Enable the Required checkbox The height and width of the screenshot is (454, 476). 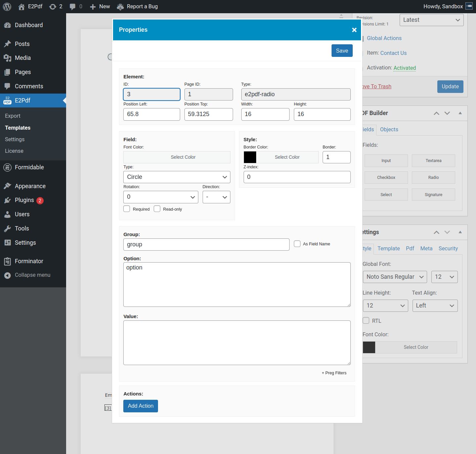click(127, 209)
